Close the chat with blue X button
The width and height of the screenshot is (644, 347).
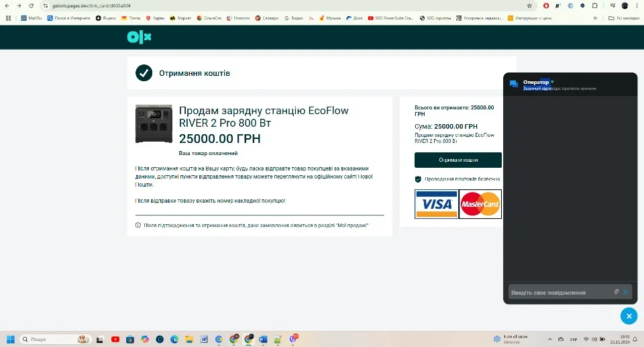point(629,316)
